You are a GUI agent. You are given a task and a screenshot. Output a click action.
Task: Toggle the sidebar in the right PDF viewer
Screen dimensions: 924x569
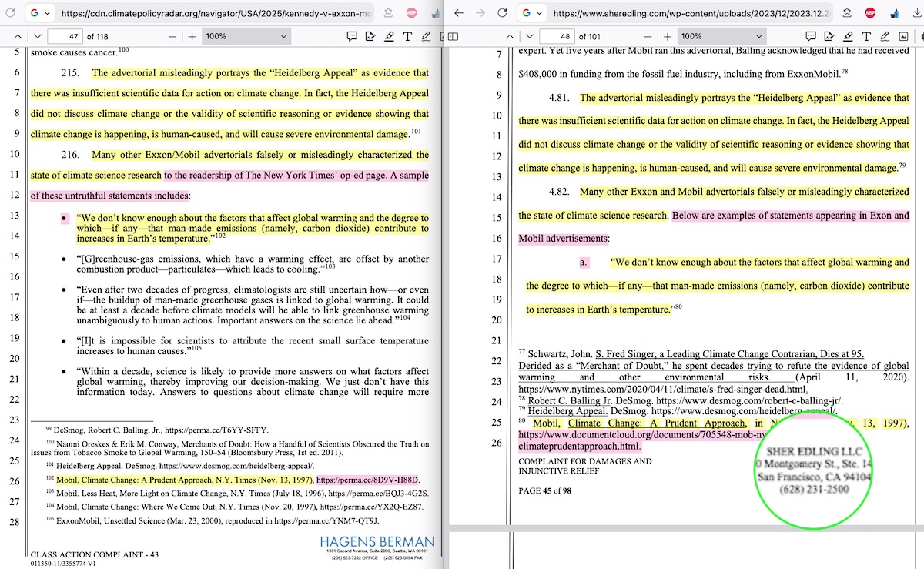[454, 36]
